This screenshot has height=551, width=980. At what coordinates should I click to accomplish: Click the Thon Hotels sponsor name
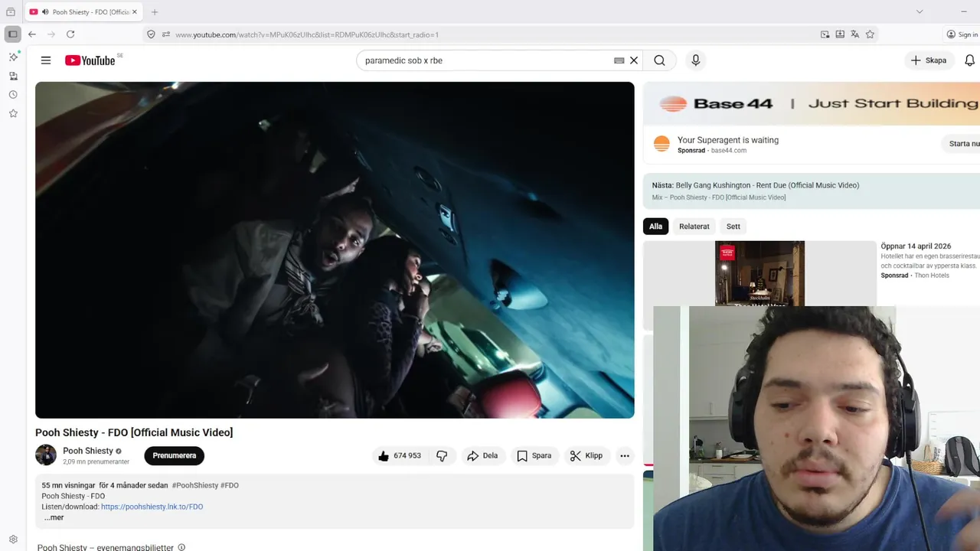[932, 275]
